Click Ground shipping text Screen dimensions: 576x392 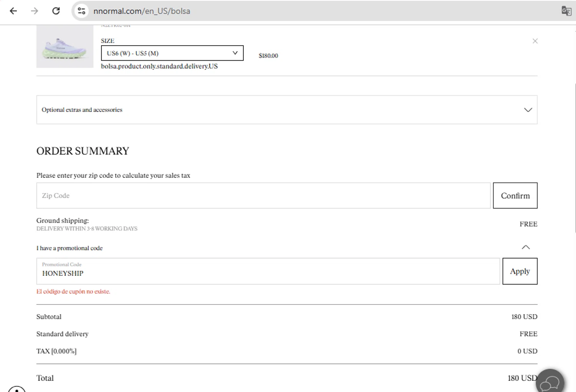coord(63,220)
